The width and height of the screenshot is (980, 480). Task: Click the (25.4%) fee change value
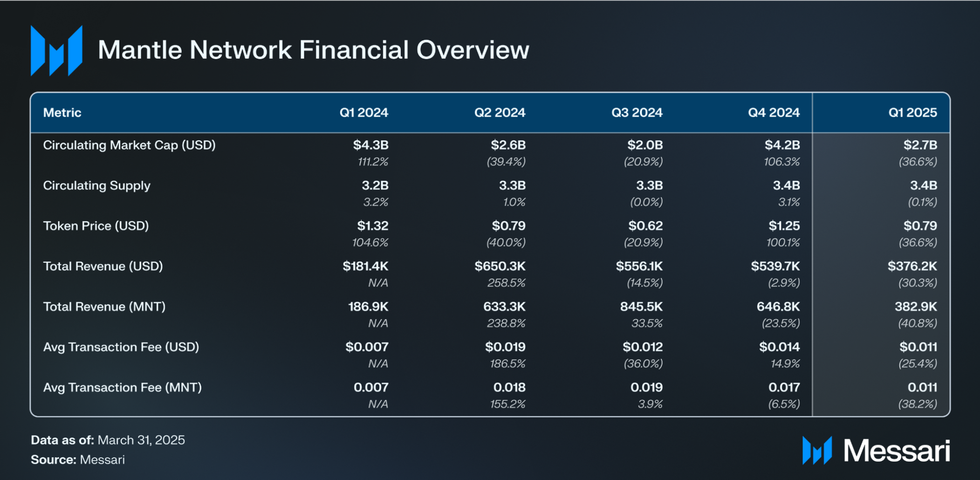pos(918,364)
